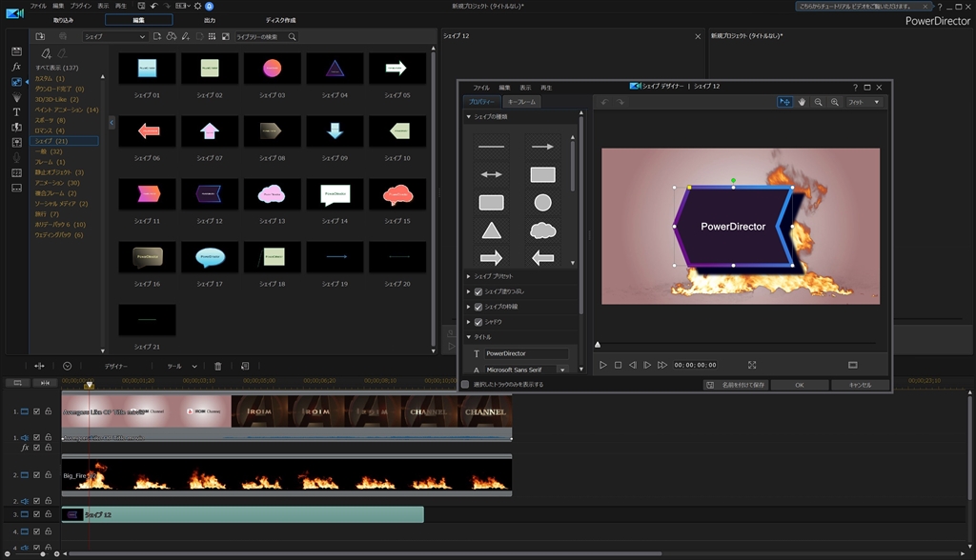
Task: Click the trash delete icon above timeline
Action: (x=218, y=367)
